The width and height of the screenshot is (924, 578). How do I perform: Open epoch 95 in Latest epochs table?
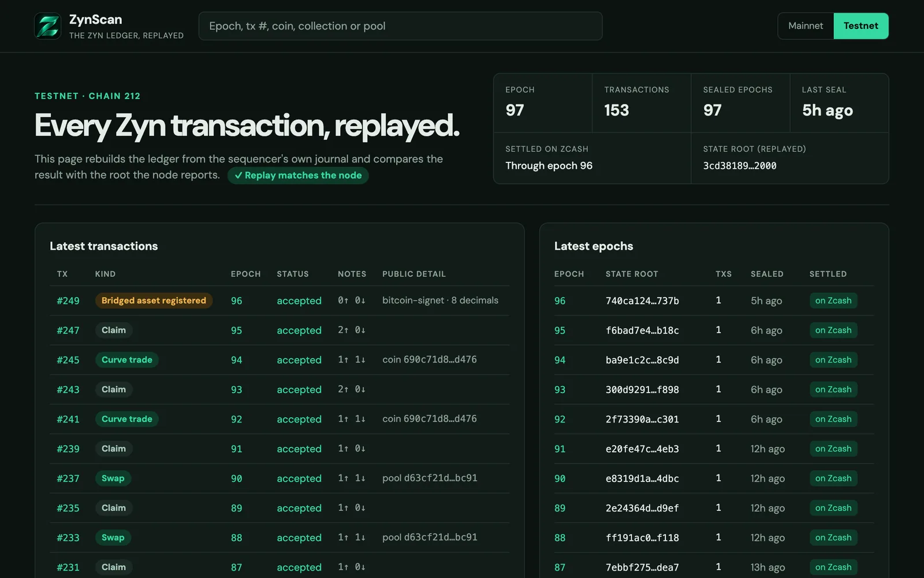coord(560,330)
